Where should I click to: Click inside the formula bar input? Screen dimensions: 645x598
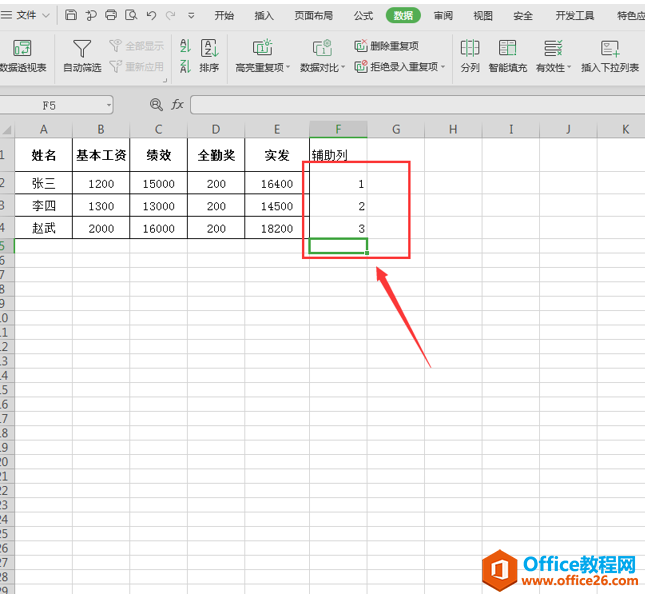click(x=417, y=105)
